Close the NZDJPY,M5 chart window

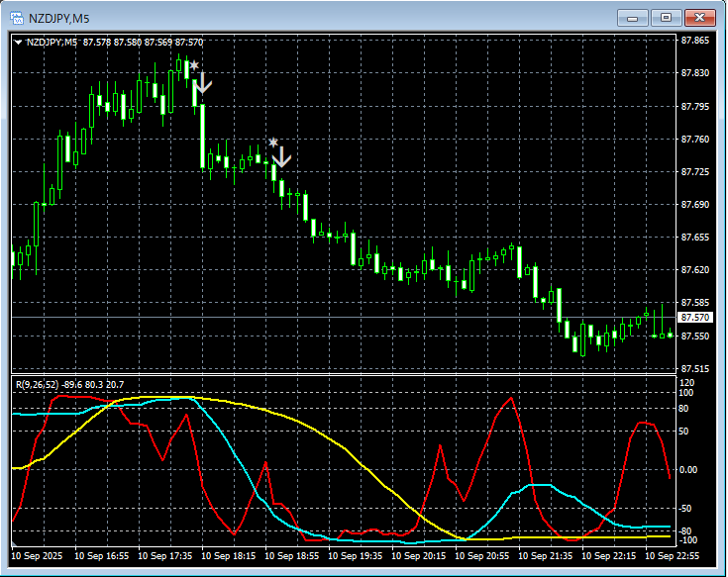pos(699,17)
